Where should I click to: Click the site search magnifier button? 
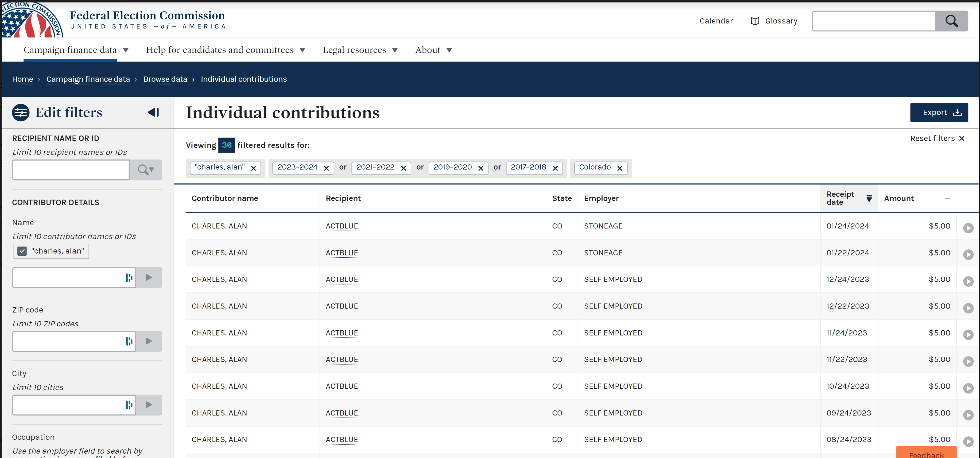[951, 21]
